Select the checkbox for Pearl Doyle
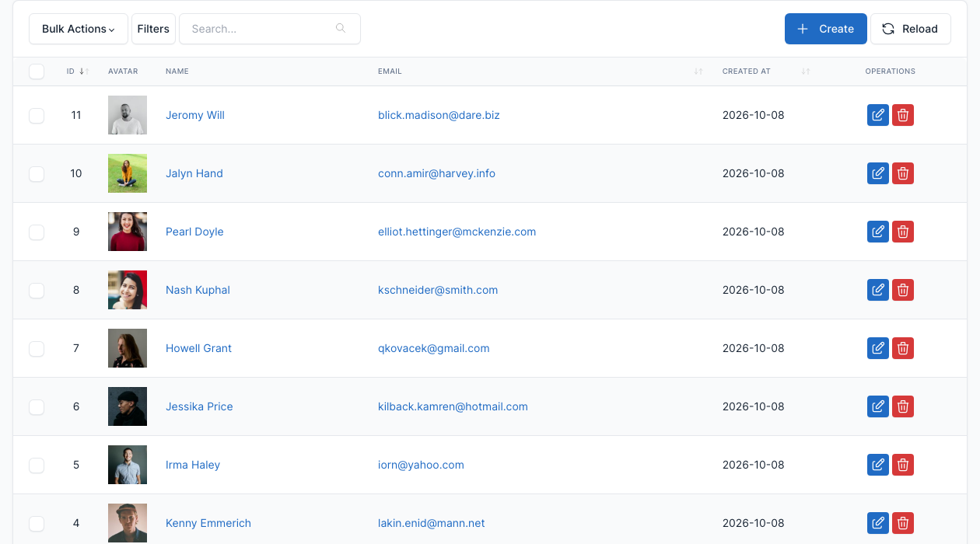This screenshot has width=980, height=544. coord(37,232)
